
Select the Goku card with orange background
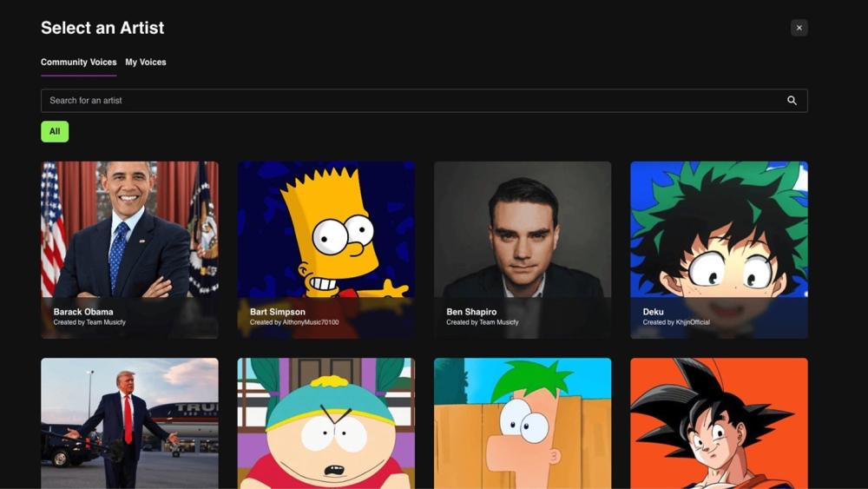click(x=719, y=423)
